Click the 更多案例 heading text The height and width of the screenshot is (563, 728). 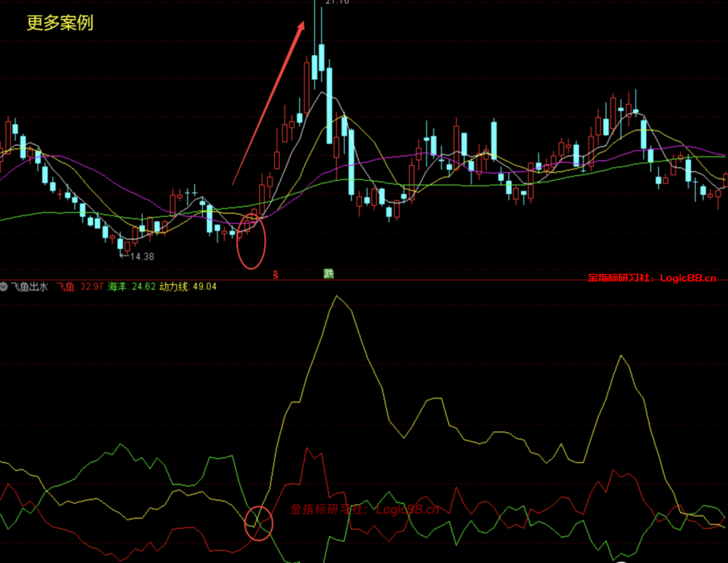[60, 23]
